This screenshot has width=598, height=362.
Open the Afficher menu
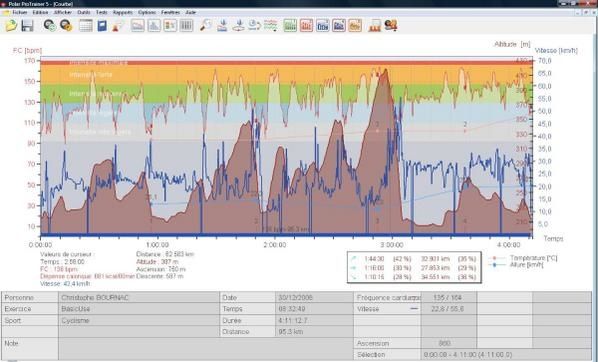[63, 12]
